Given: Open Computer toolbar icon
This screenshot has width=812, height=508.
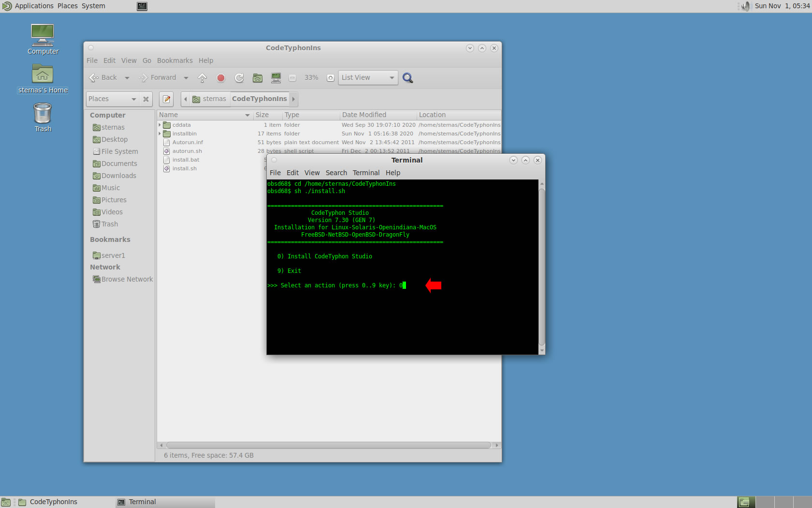Looking at the screenshot, I should pos(276,78).
